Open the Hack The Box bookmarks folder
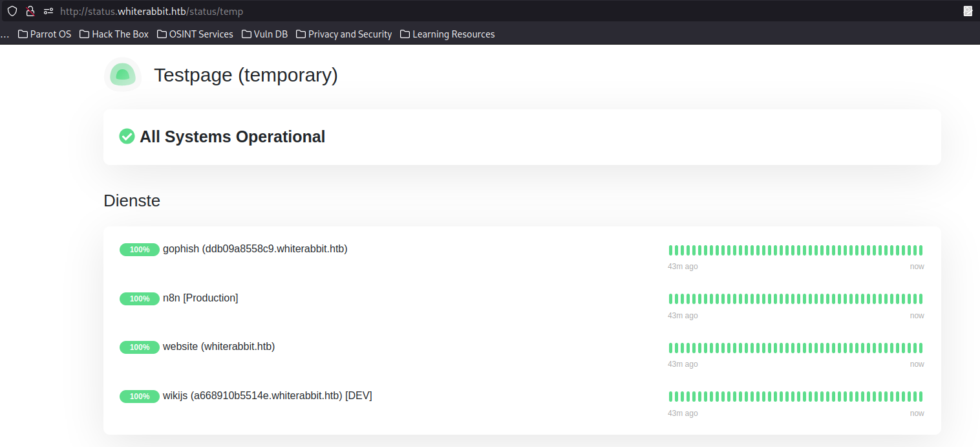Screen dimensions: 980x447 pyautogui.click(x=114, y=34)
